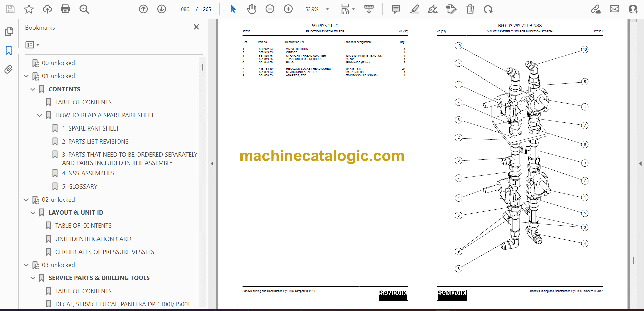Open the bookmark options menu

32,45
